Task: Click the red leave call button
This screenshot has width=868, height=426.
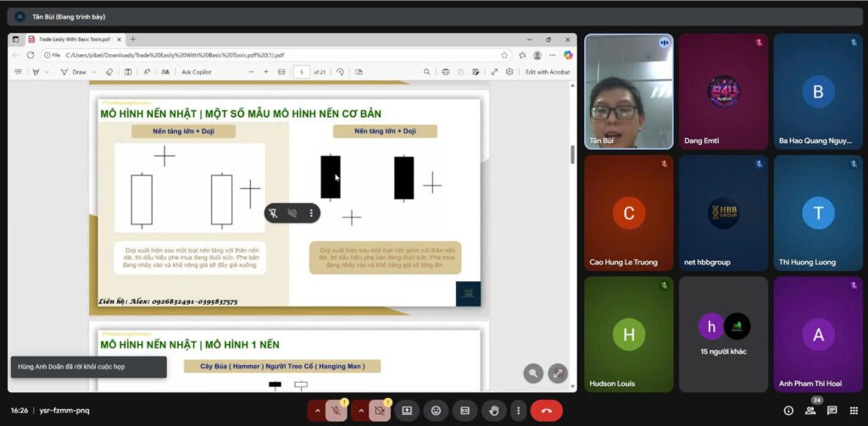Action: (546, 411)
